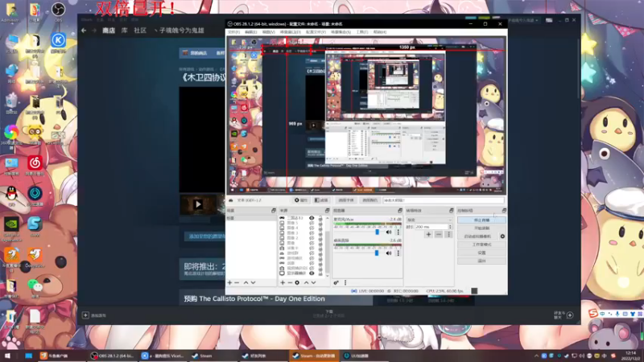
Task: Mute the Desktop Audio channel
Action: [389, 253]
